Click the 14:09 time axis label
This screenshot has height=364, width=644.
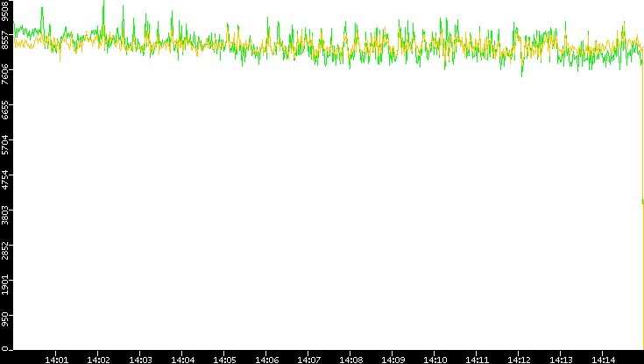393,360
